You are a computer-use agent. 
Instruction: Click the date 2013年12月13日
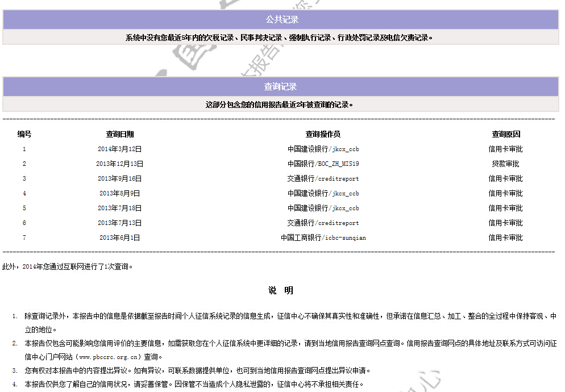(x=119, y=164)
